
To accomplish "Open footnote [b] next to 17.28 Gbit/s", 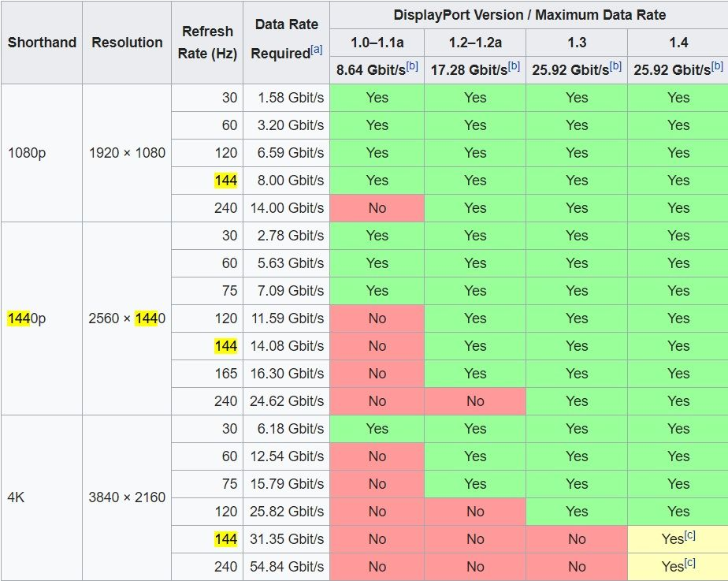I will click(514, 66).
